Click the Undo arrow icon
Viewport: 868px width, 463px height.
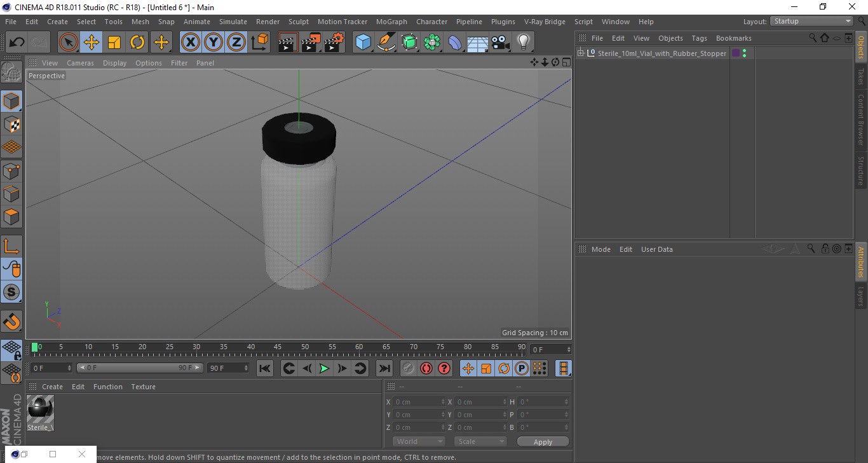[17, 43]
